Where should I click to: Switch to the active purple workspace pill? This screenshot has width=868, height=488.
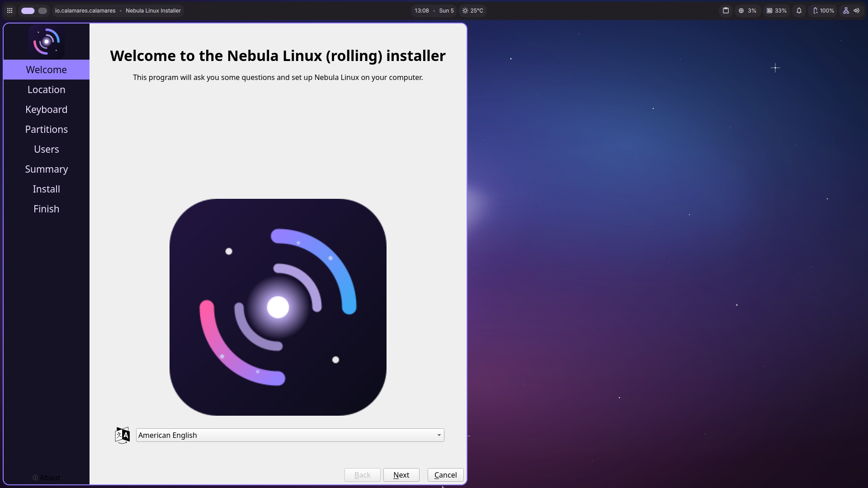click(x=28, y=10)
